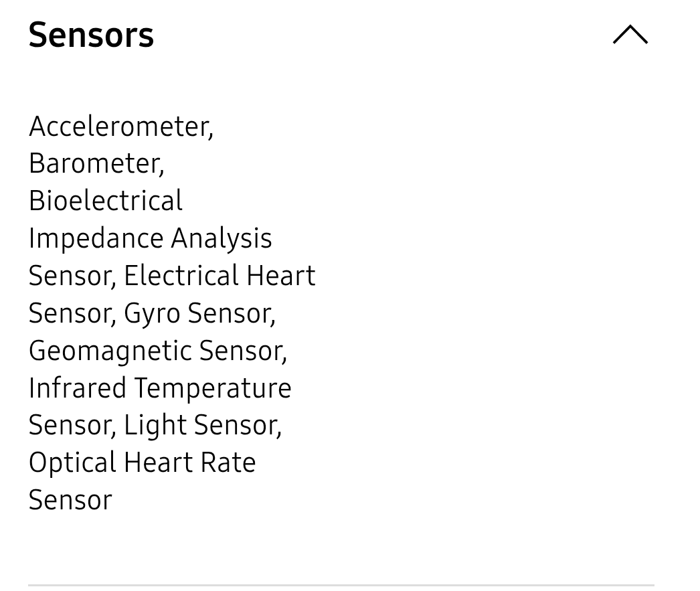Click the word Bioelectrical

105,201
